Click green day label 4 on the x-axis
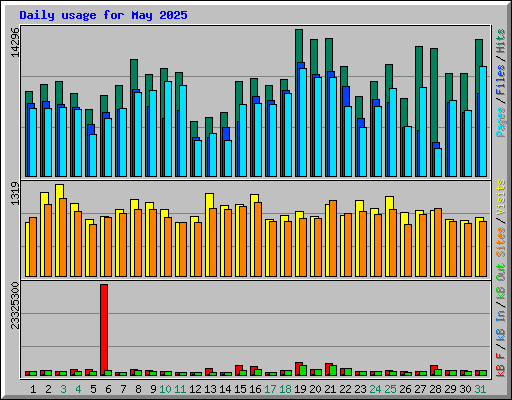512x400 pixels. coord(78,389)
